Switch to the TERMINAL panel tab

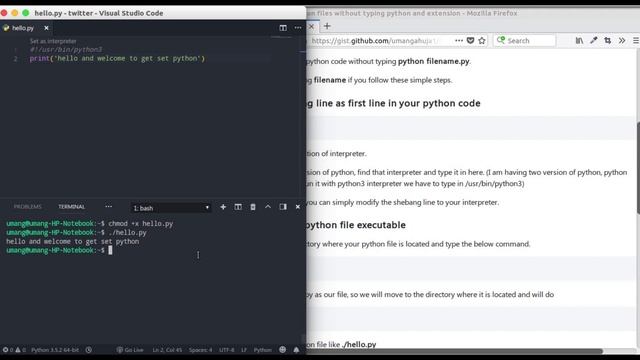point(71,207)
